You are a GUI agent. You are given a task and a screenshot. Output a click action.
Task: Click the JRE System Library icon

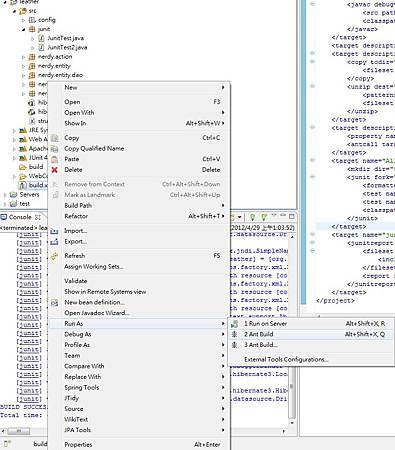click(23, 130)
